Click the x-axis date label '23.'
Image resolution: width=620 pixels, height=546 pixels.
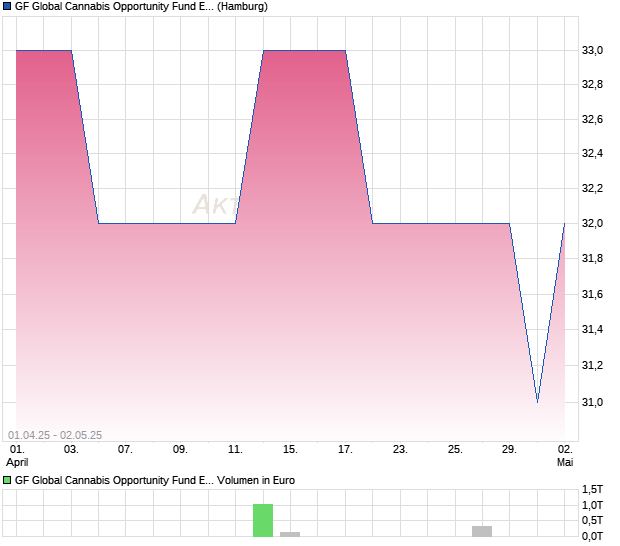(x=400, y=450)
